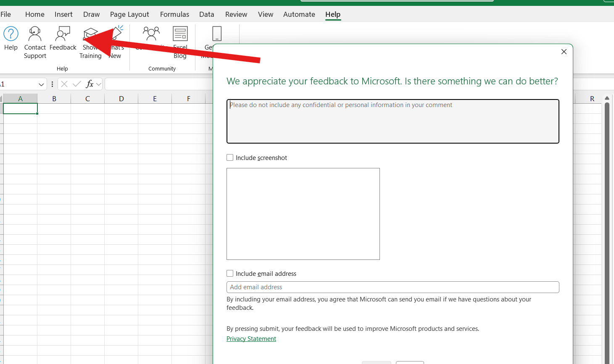Click the Insert Function fx icon
The height and width of the screenshot is (364, 614).
click(x=90, y=84)
